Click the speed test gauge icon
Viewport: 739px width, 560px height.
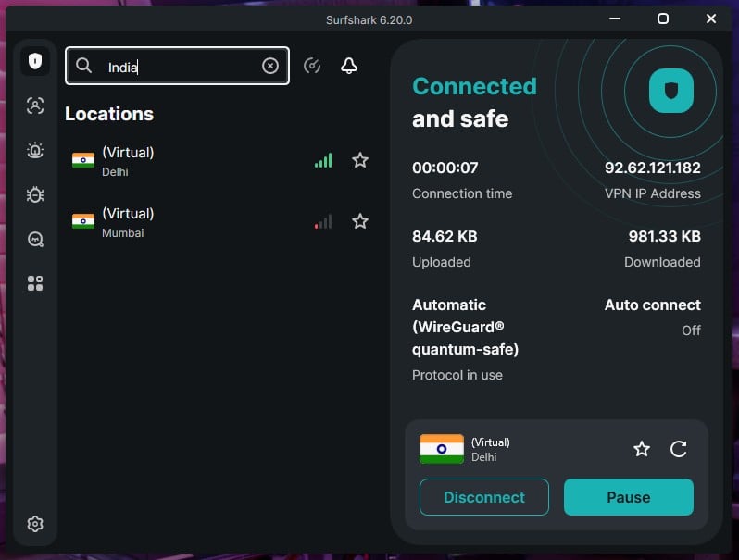(312, 66)
